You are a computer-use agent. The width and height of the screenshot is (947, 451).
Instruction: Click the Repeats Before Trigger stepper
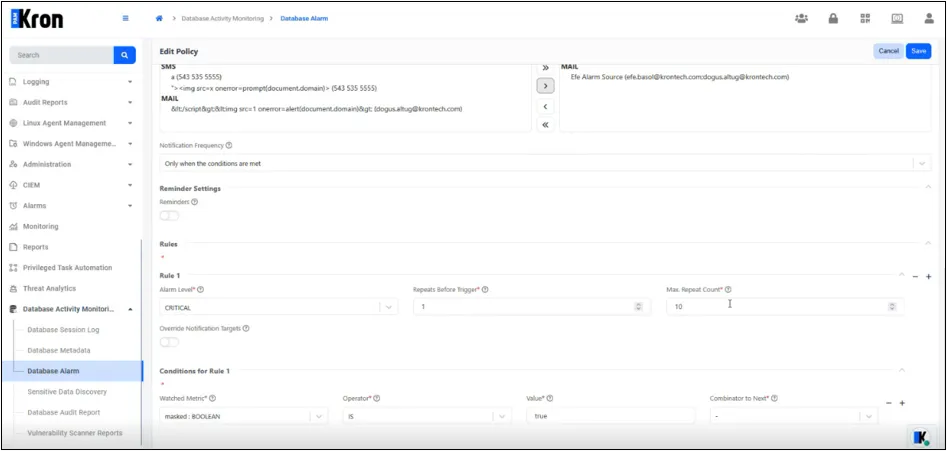click(x=638, y=307)
